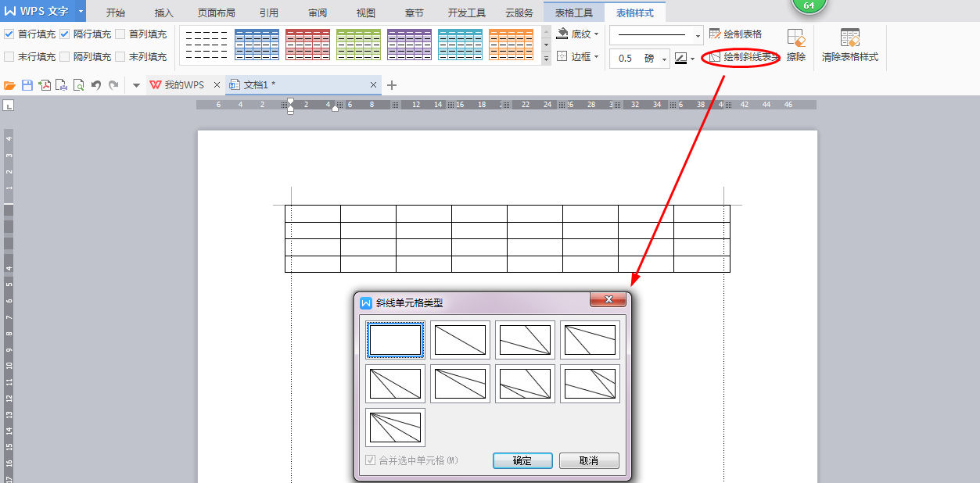Screen dimensions: 980x483
Task: Save document using the floppy disk icon
Action: click(x=27, y=85)
